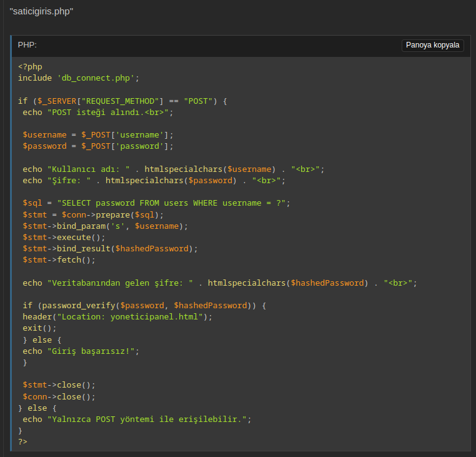Click the "$stmt->bind_result($hashedPassword)" line
Viewport: 476px width, 457px height.
tap(110, 249)
